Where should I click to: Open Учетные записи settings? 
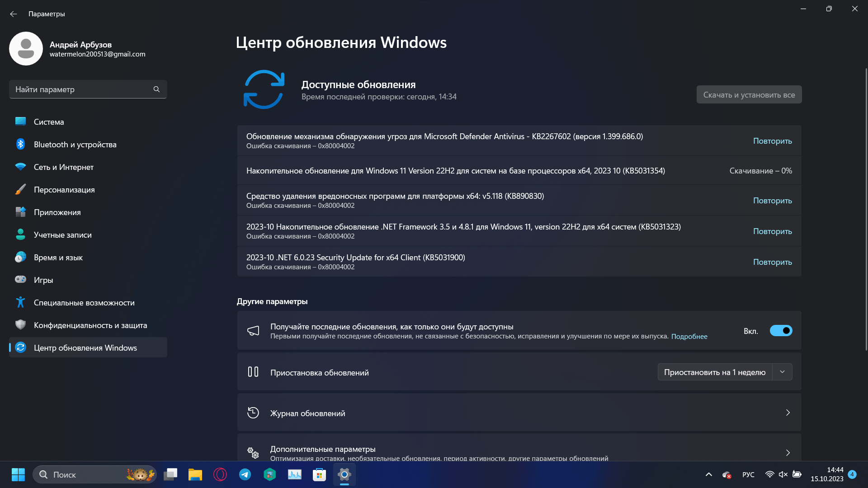pyautogui.click(x=88, y=235)
